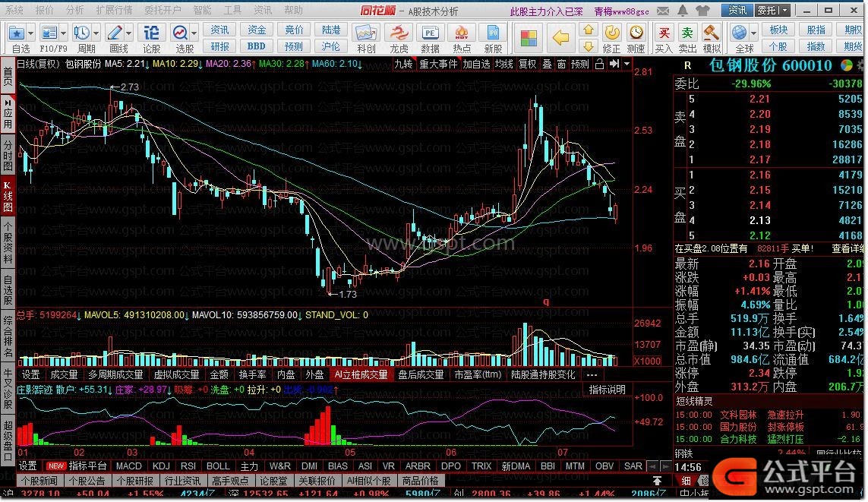This screenshot has width=868, height=502.
Task: Open the 热点 hot spots flame icon
Action: tap(462, 33)
